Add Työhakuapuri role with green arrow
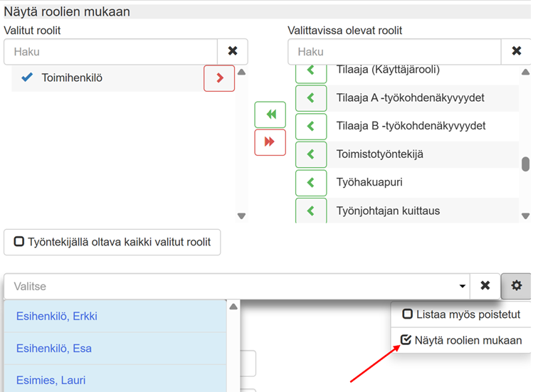 point(310,183)
